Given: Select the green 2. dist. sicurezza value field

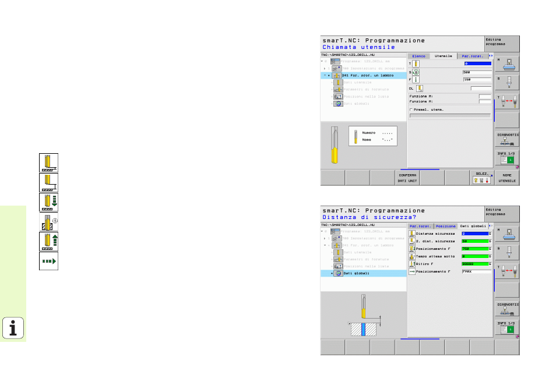Looking at the screenshot, I should pyautogui.click(x=475, y=241).
